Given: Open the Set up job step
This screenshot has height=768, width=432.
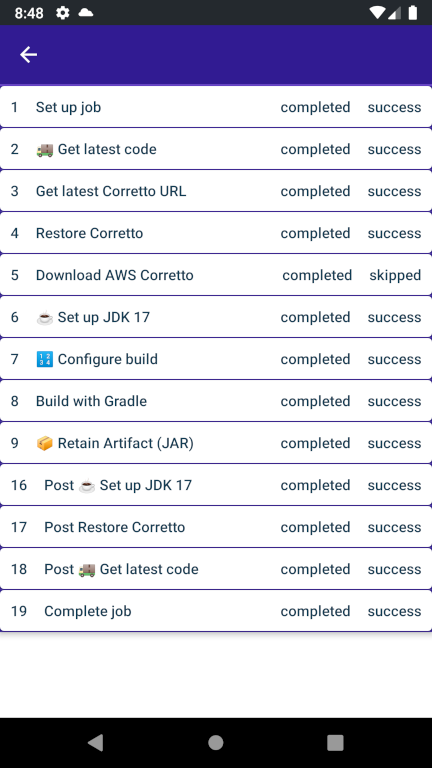Looking at the screenshot, I should 216,107.
